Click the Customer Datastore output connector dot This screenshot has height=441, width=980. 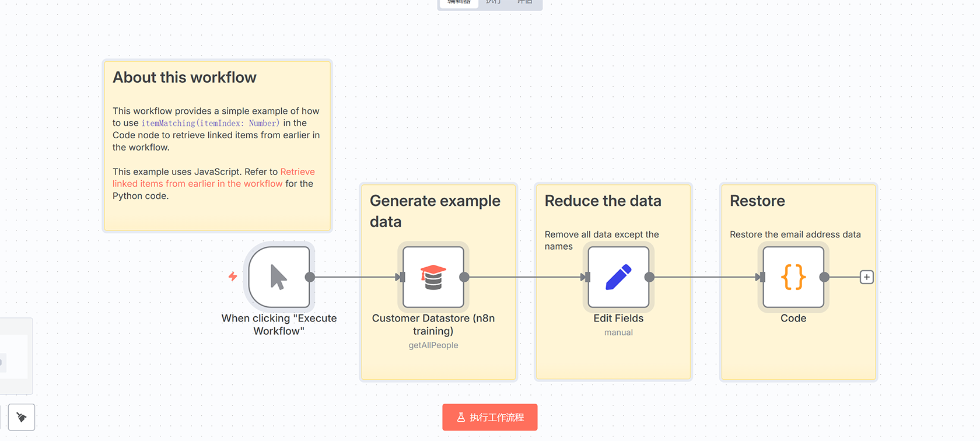point(464,277)
